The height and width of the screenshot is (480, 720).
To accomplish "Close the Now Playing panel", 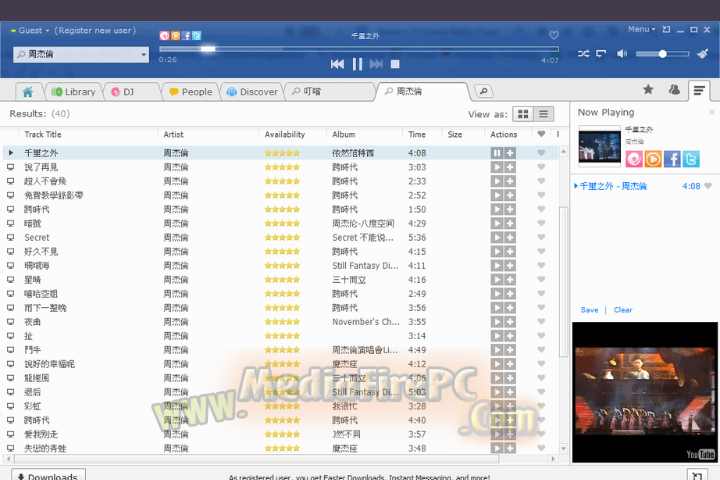I will coord(711,112).
